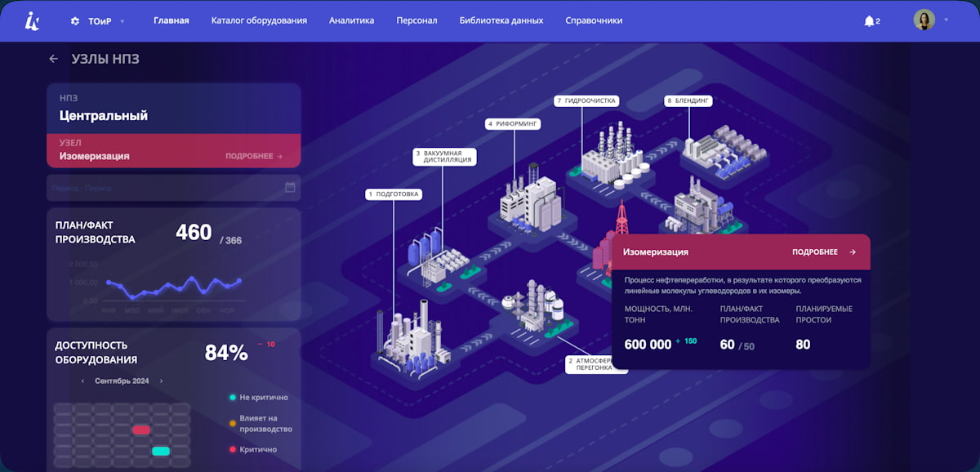Open the calendar icon in period field
The image size is (980, 472).
point(290,187)
